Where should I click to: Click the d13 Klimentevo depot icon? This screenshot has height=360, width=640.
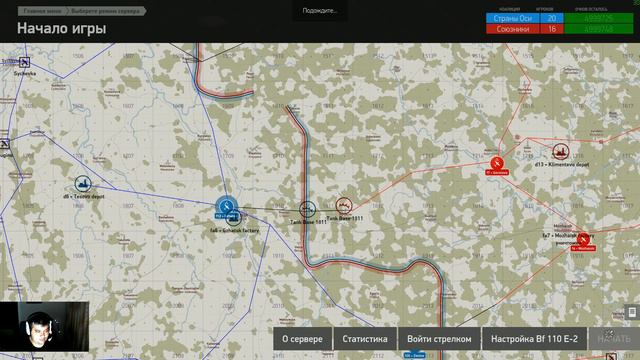[x=561, y=152]
